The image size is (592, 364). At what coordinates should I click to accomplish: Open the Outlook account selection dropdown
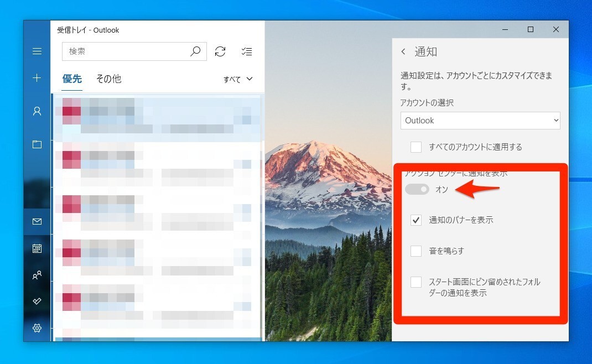(x=480, y=121)
